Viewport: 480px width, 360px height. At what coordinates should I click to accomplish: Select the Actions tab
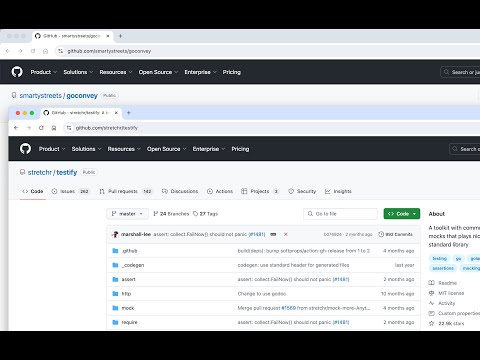pos(220,191)
